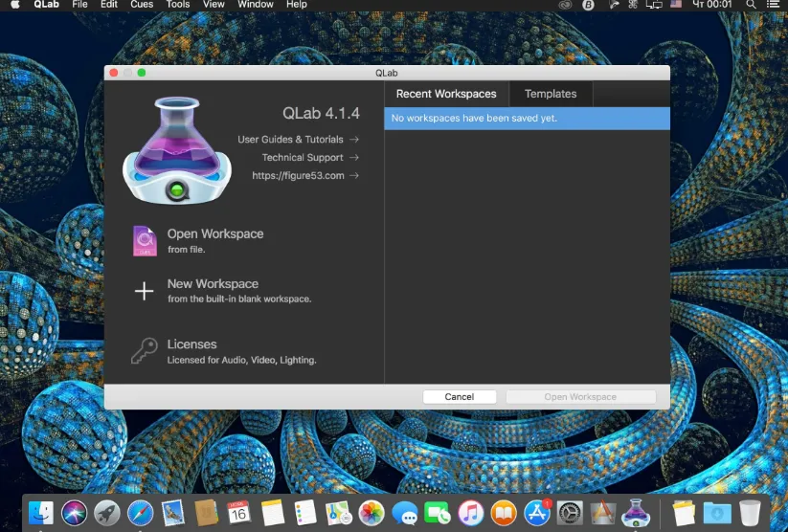Viewport: 788px width, 532px height.
Task: Click the arrow beside https://figure53.com
Action: [x=354, y=175]
